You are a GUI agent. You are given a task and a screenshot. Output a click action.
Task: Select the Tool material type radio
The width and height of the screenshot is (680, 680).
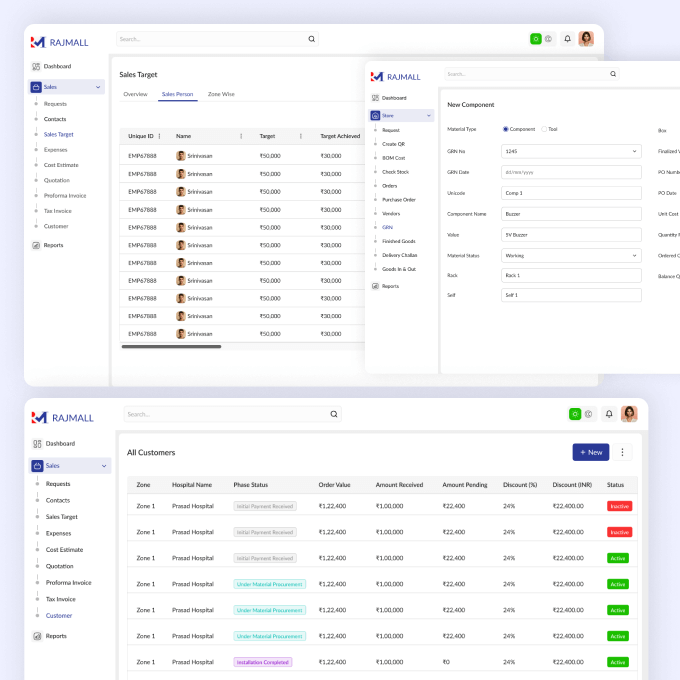[x=544, y=129]
